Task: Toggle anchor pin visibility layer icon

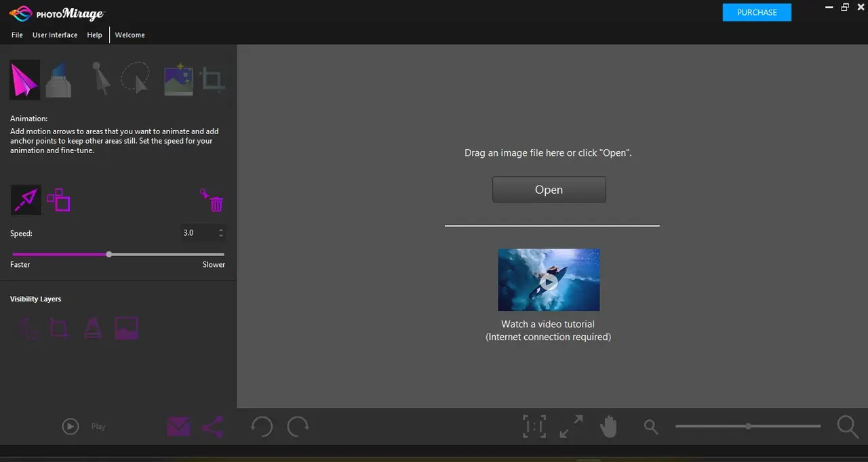Action: coord(93,329)
